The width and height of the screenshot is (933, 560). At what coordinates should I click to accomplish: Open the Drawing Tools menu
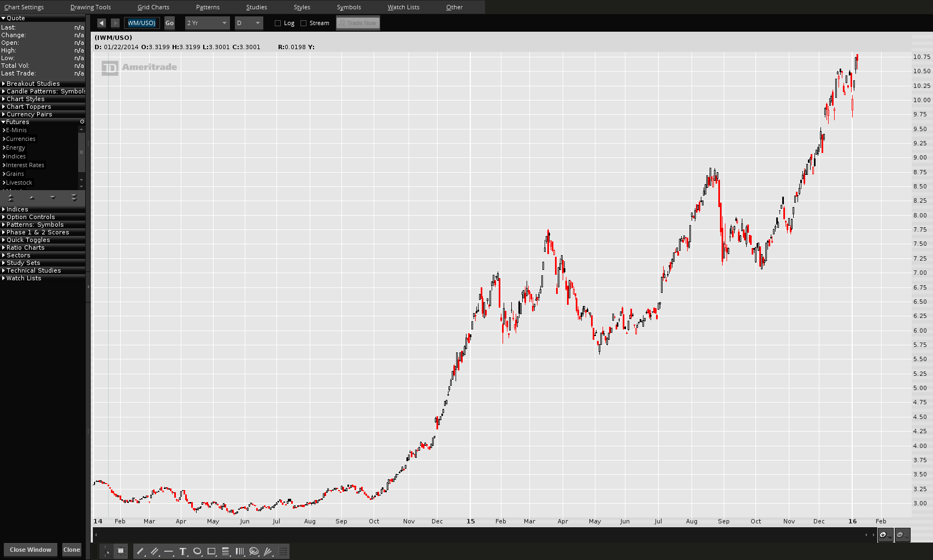point(91,7)
